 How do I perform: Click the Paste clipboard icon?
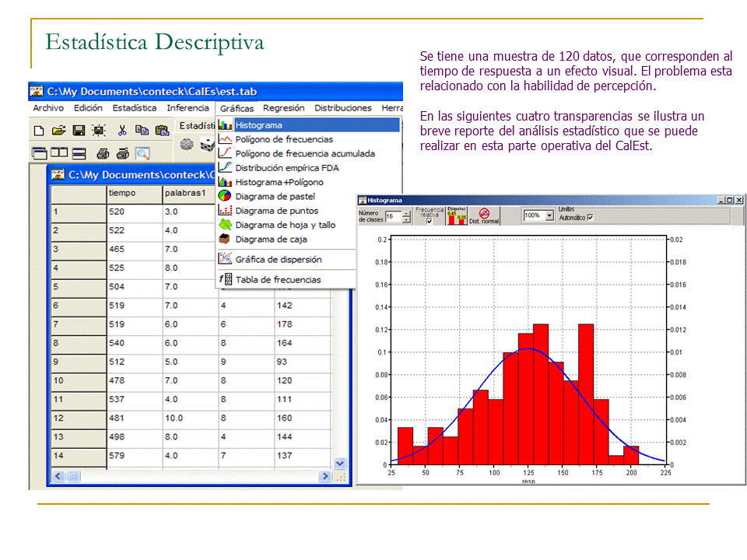162,130
